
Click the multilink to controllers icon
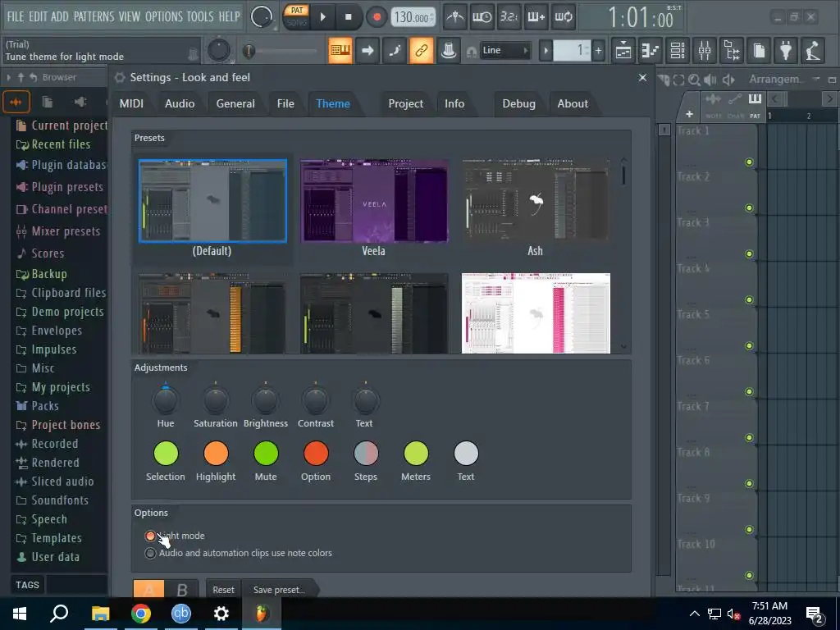pyautogui.click(x=449, y=50)
